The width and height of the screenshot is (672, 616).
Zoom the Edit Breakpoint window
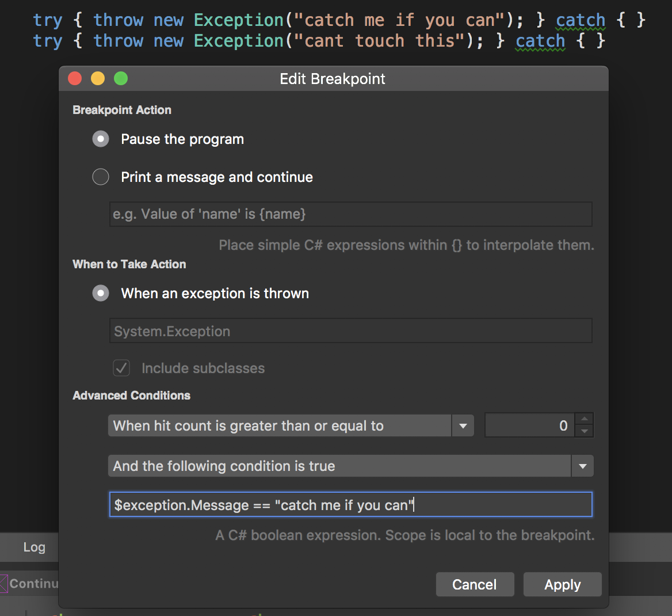121,78
